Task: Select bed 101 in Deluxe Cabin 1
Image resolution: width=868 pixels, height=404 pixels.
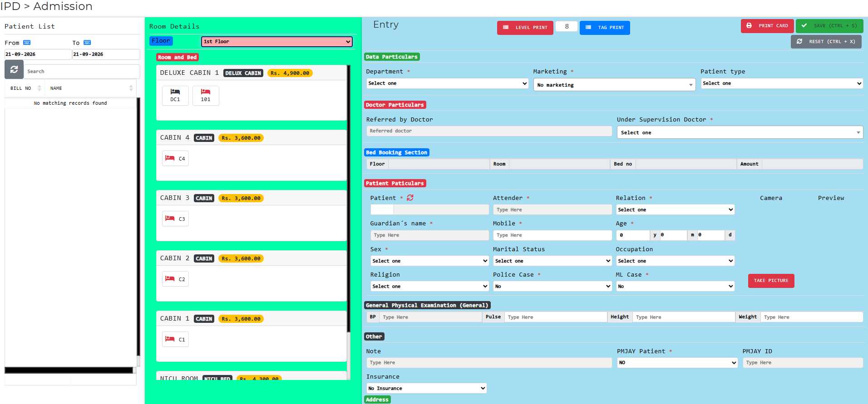Action: [206, 96]
